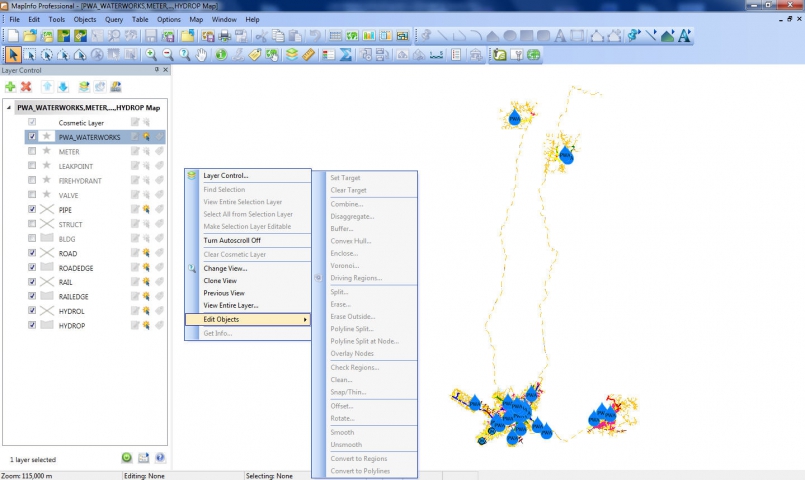Open the Table menu
Image resolution: width=805 pixels, height=480 pixels.
140,20
